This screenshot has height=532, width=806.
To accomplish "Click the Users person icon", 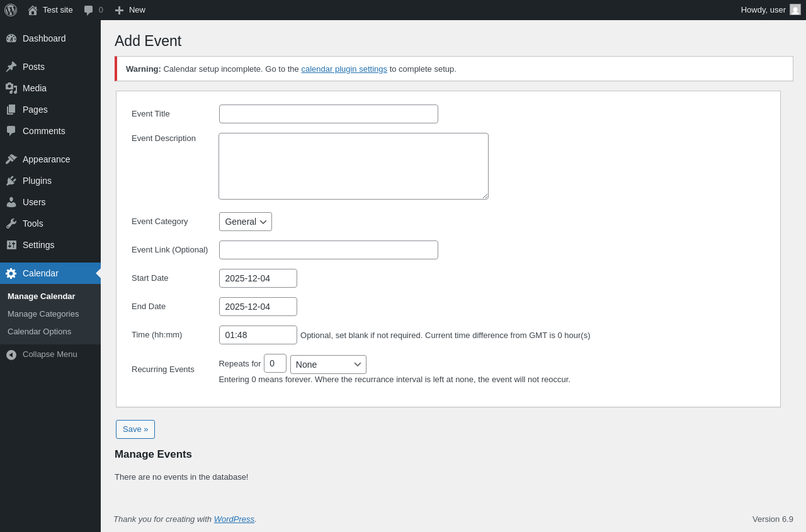I will [11, 202].
